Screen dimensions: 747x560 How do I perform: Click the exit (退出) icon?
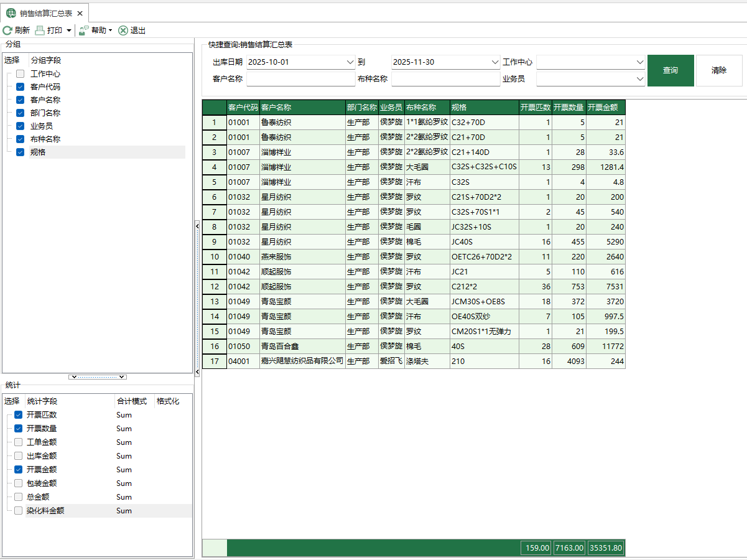pos(123,30)
